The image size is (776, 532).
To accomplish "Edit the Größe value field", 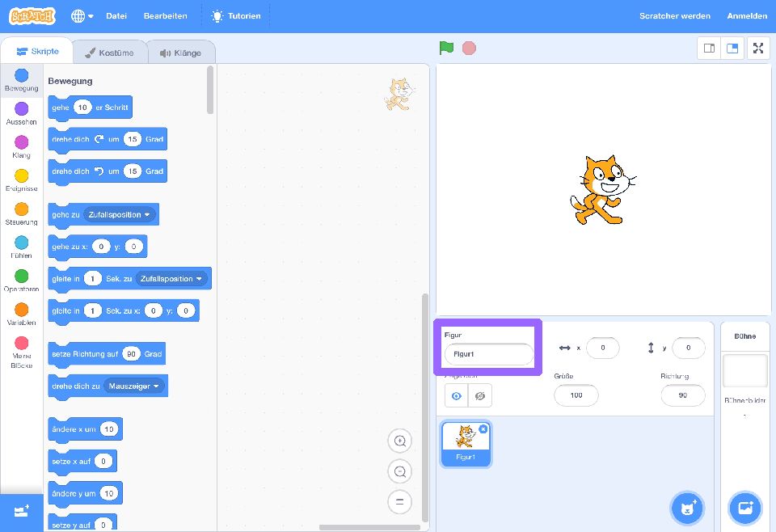I will click(576, 395).
